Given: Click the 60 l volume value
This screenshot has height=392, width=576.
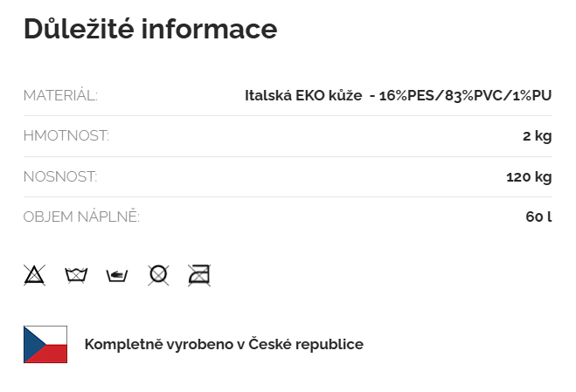Looking at the screenshot, I should click(538, 217).
